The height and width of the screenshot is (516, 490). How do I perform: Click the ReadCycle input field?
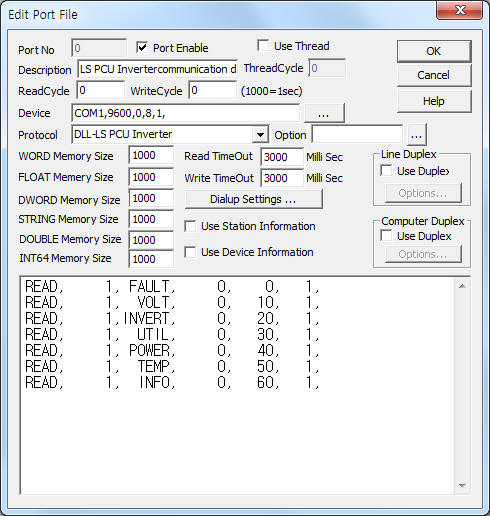pyautogui.click(x=100, y=90)
